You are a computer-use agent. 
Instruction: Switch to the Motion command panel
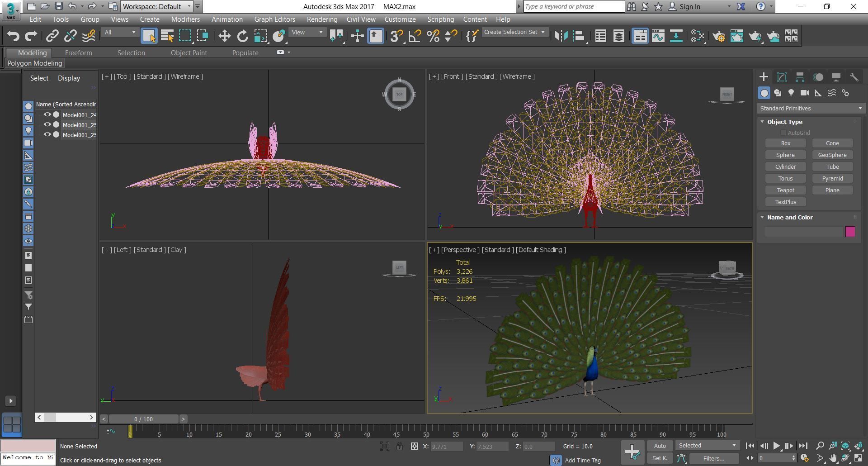point(818,77)
